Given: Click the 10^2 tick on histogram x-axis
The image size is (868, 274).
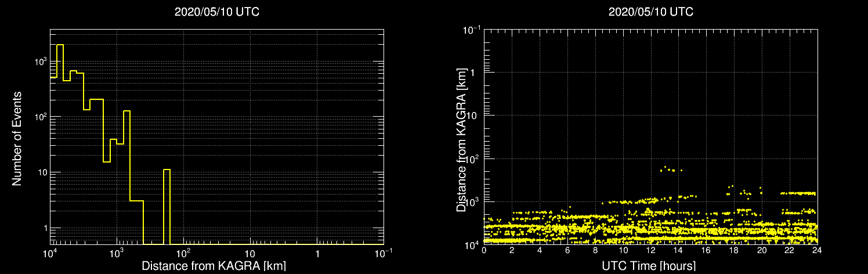Looking at the screenshot, I should pos(184,253).
